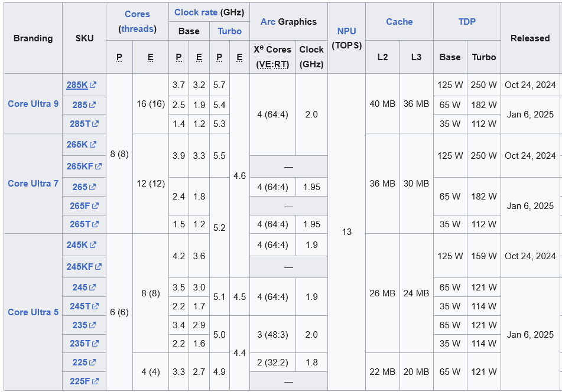Select the 24 MB L3 cache cell

click(x=416, y=293)
